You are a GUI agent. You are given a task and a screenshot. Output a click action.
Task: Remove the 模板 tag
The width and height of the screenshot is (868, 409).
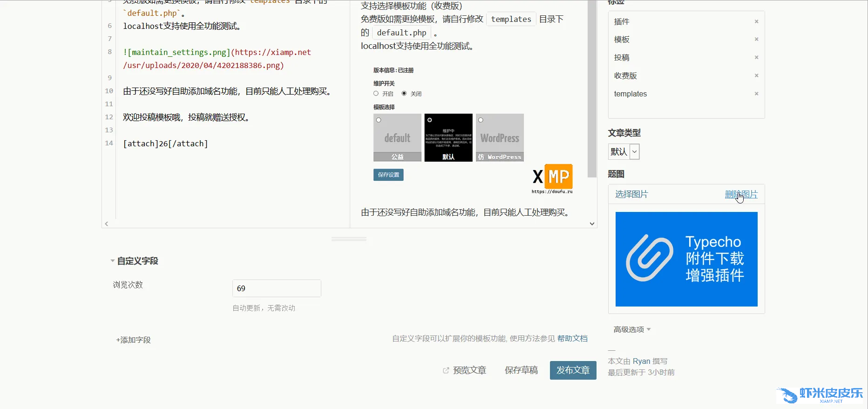click(756, 39)
